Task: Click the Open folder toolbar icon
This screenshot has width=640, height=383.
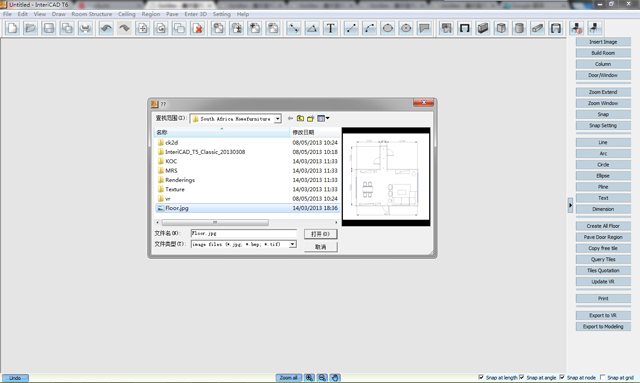Action: coord(30,28)
